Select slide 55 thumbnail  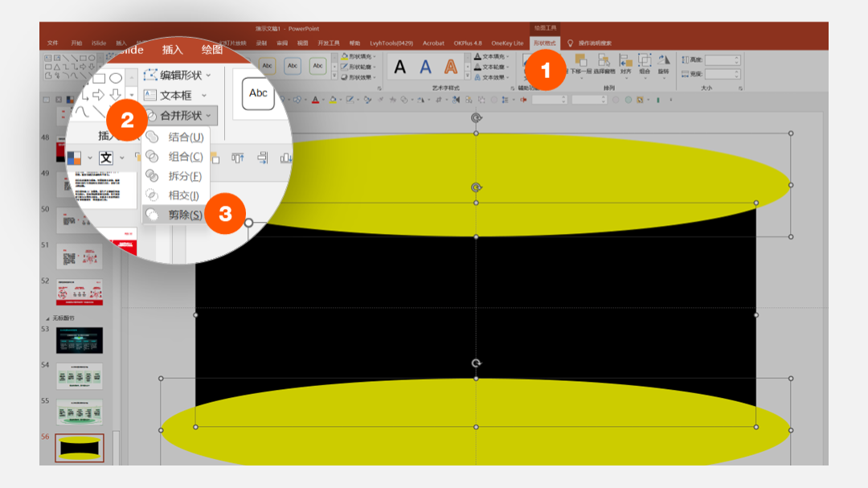point(79,412)
